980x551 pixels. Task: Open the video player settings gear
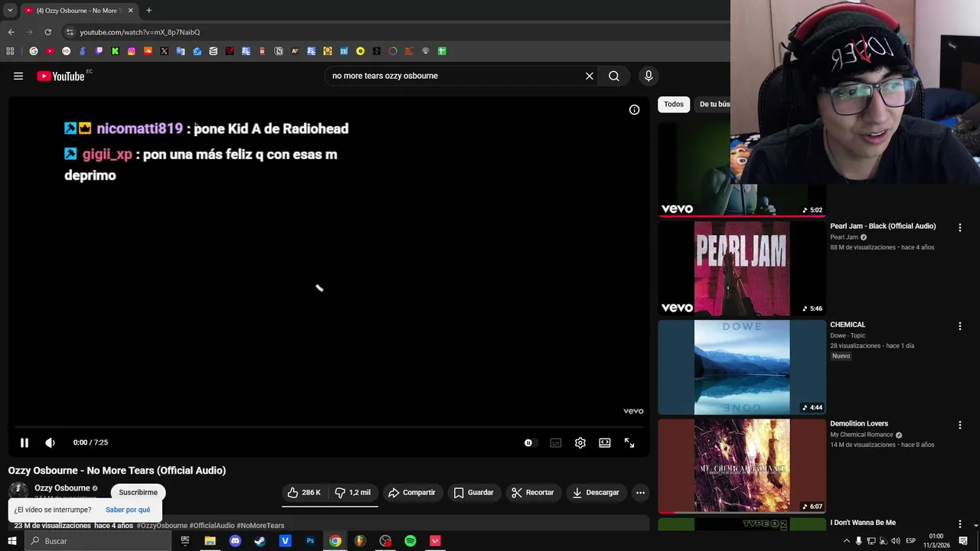[x=580, y=442]
